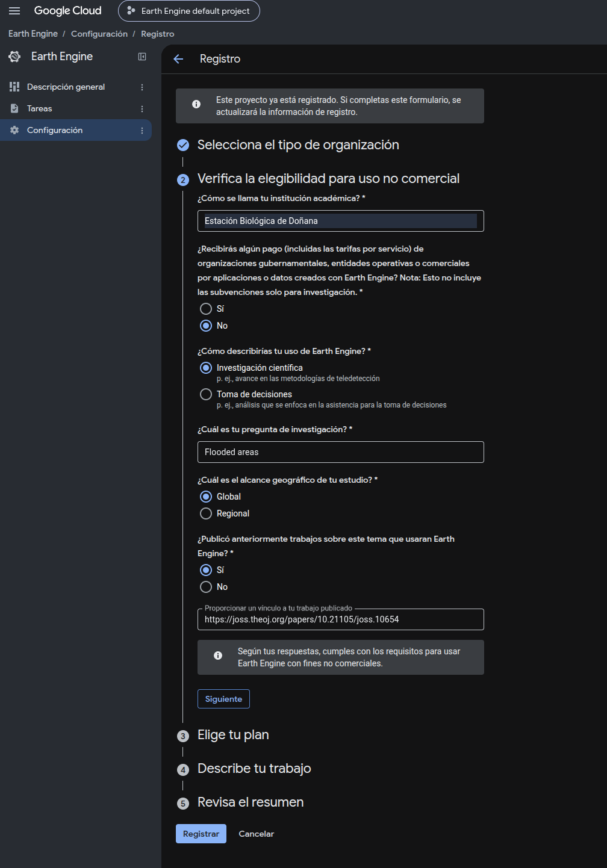Click the Cancelar button
This screenshot has width=607, height=868.
click(x=257, y=834)
